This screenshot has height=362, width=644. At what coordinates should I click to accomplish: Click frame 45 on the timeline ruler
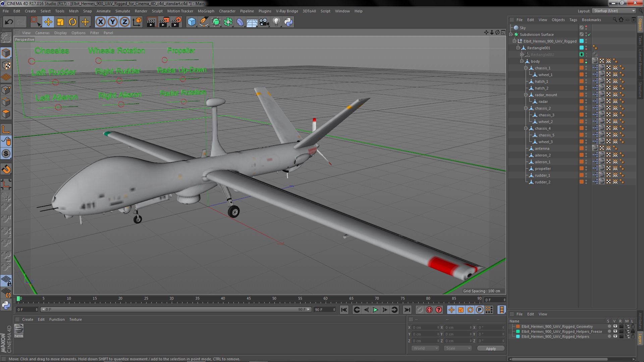[x=249, y=299]
